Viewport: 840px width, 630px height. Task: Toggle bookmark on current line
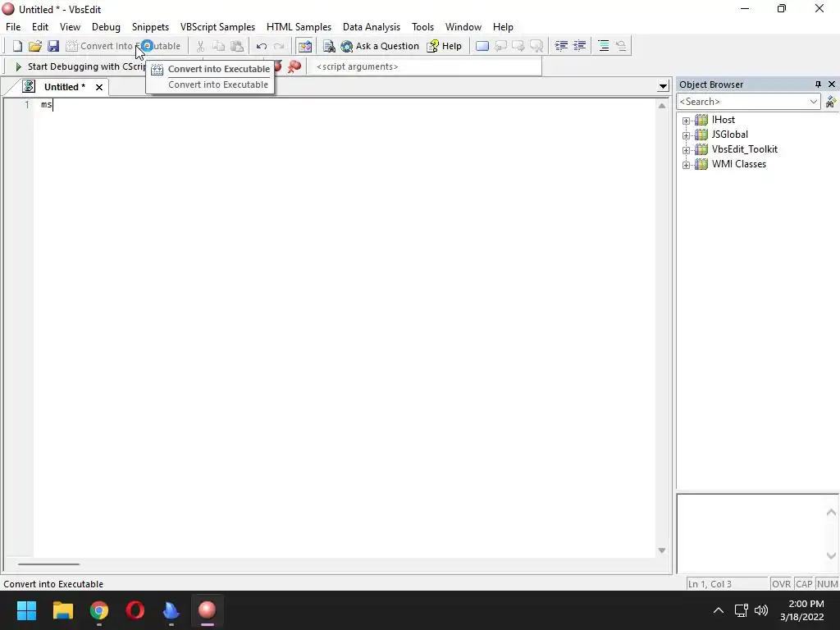482,46
